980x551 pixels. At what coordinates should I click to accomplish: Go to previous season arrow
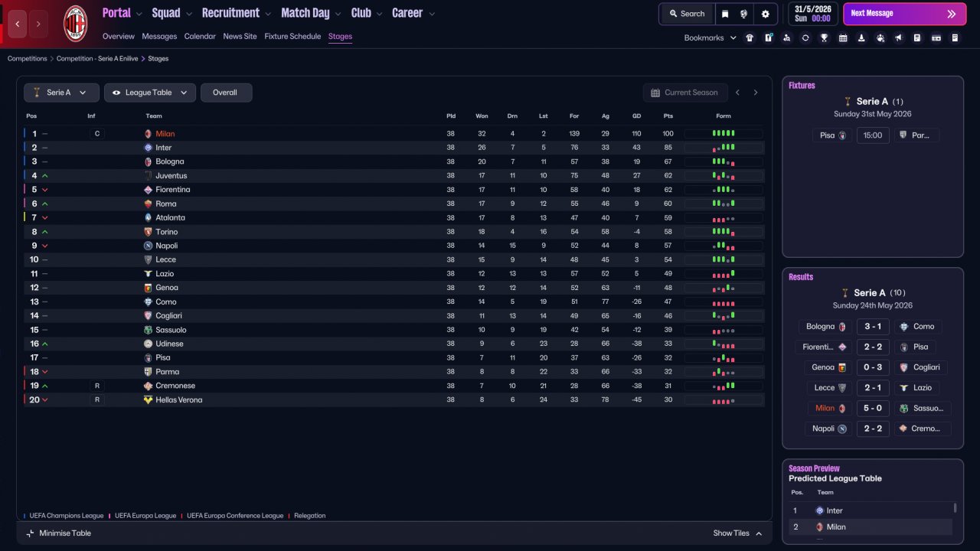737,93
